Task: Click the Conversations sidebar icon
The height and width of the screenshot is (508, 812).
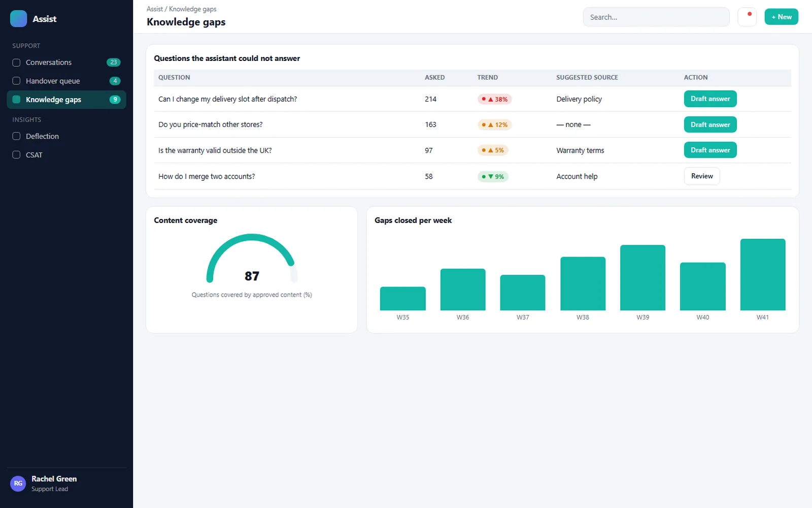Action: (16, 62)
